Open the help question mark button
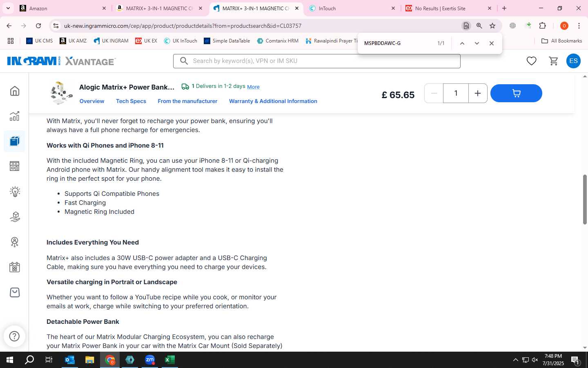The image size is (588, 368). coord(14,336)
